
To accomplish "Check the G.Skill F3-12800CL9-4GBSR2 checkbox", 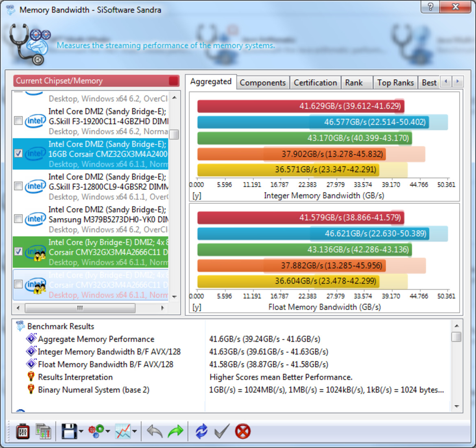I will tap(18, 186).
